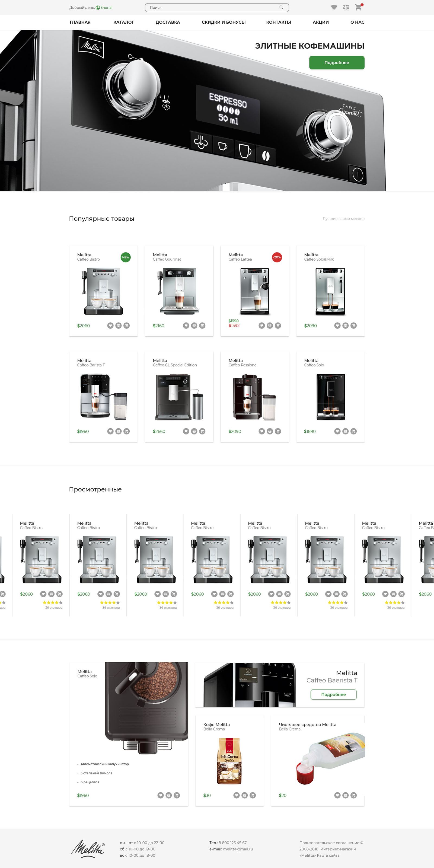Open the КОНТАКТЫ menu item
Image resolution: width=434 pixels, height=868 pixels.
coord(279,22)
